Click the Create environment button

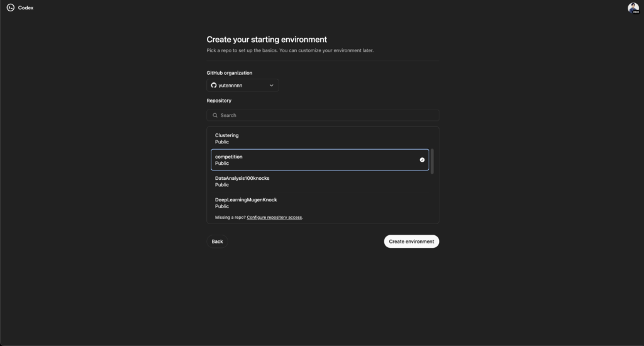click(x=411, y=241)
